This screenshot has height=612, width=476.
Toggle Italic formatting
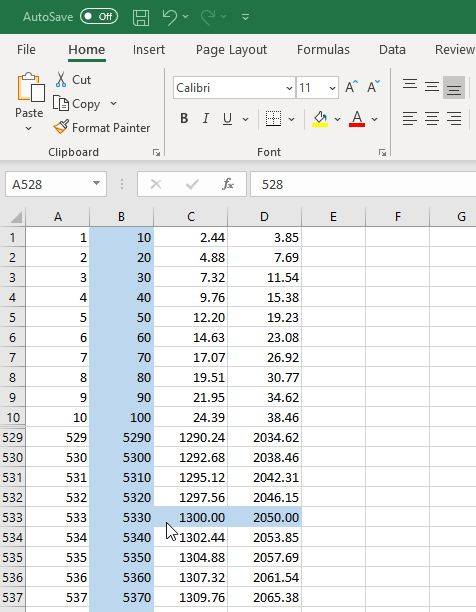pyautogui.click(x=206, y=119)
